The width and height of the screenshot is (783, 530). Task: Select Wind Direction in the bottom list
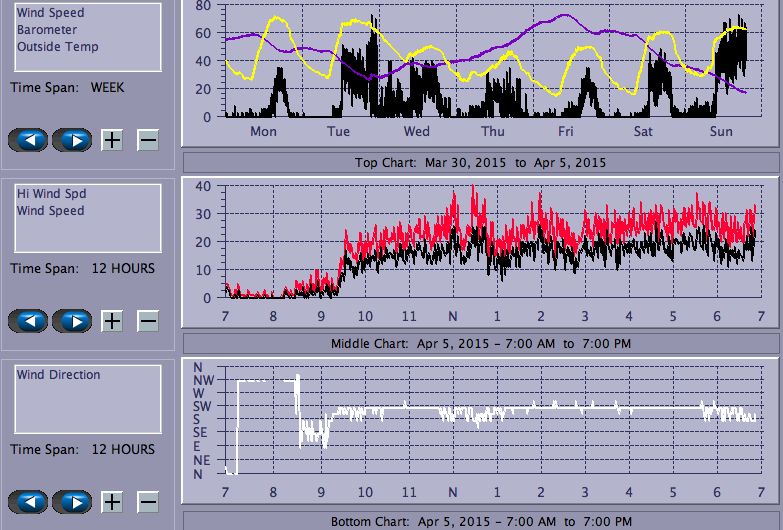[x=58, y=375]
